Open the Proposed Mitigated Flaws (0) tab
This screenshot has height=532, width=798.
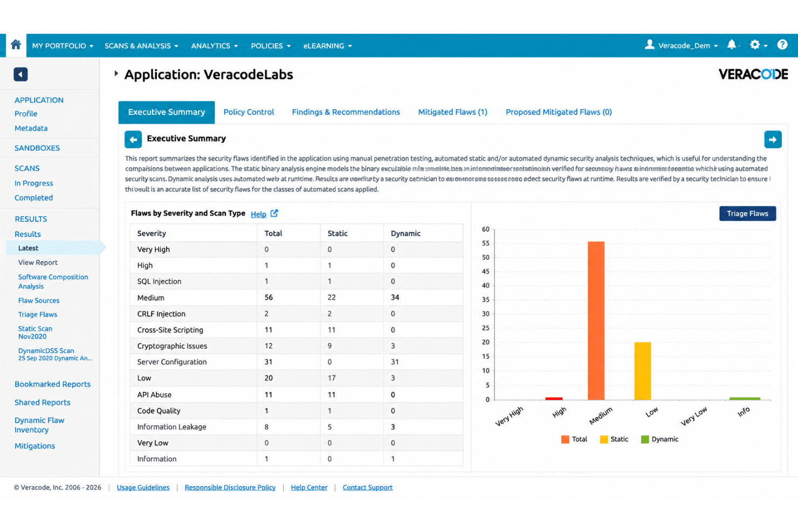click(x=559, y=112)
